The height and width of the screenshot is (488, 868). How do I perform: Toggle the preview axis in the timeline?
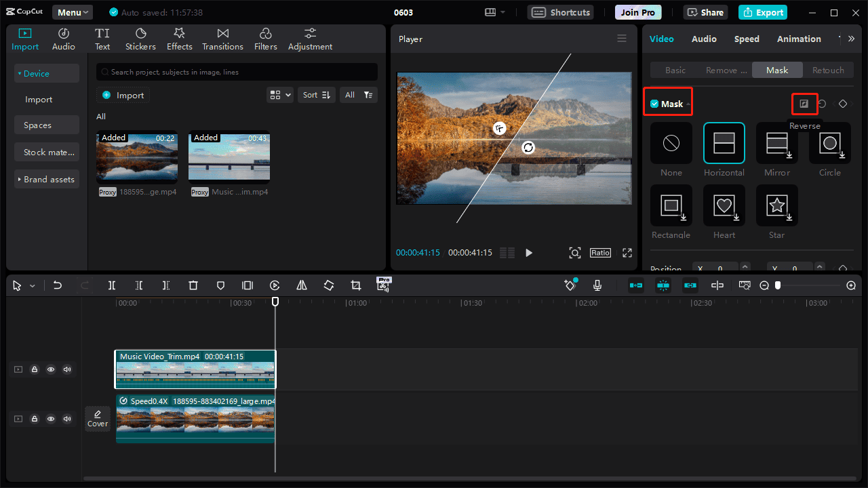coord(717,285)
